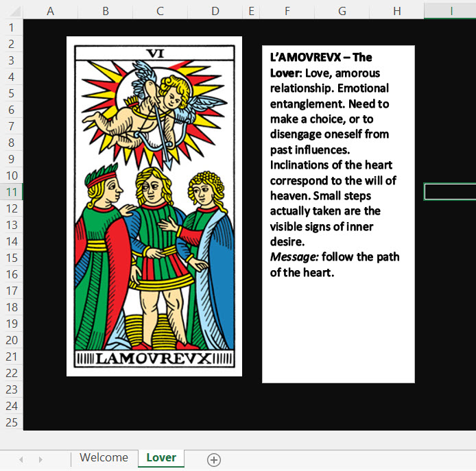This screenshot has height=471, width=476.
Task: Click the active cell I11
Action: coord(450,192)
